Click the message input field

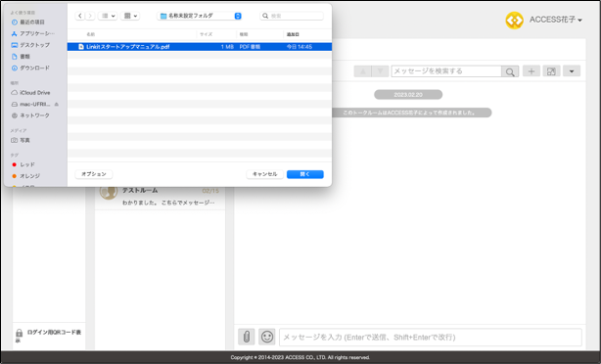tap(431, 338)
